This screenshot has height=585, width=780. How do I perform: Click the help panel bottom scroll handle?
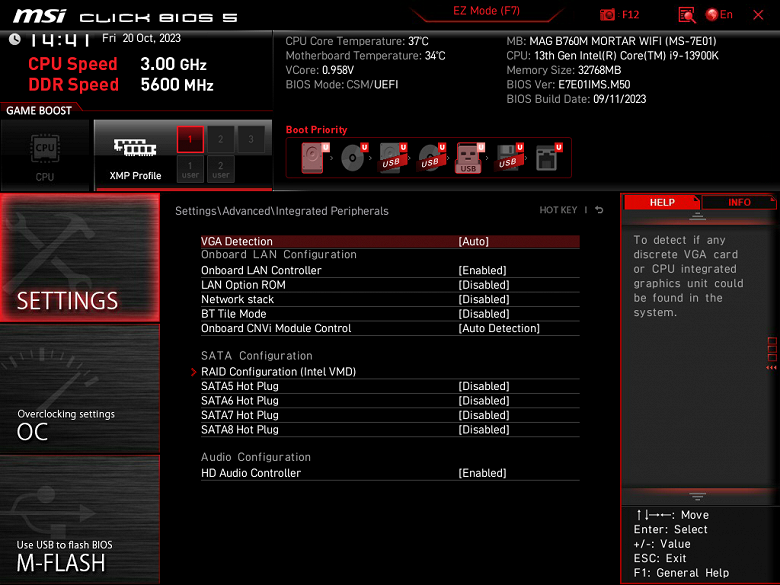[697, 496]
